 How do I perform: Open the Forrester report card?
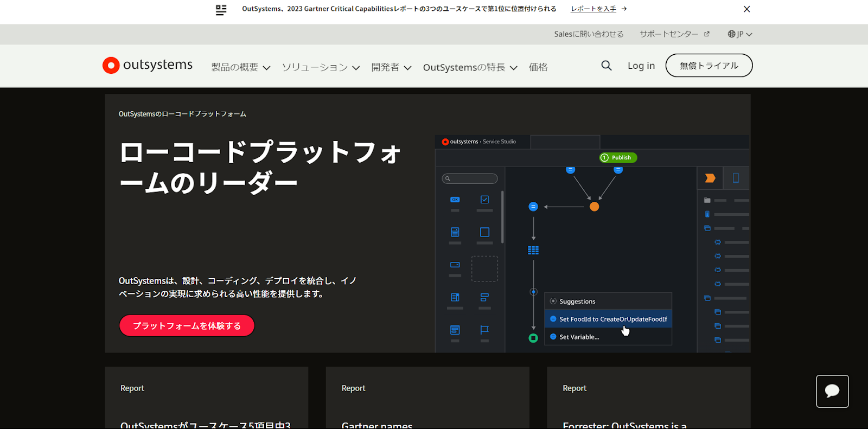(649, 398)
